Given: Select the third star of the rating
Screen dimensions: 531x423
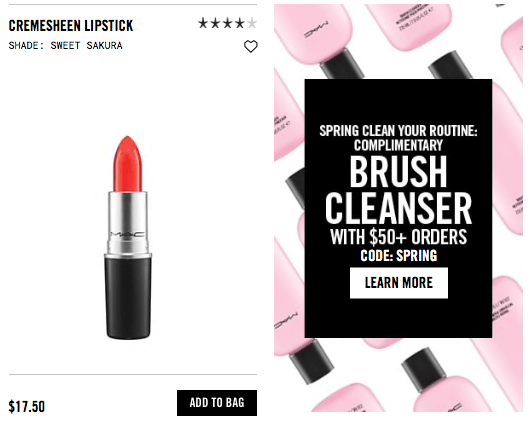Looking at the screenshot, I should pos(228,23).
